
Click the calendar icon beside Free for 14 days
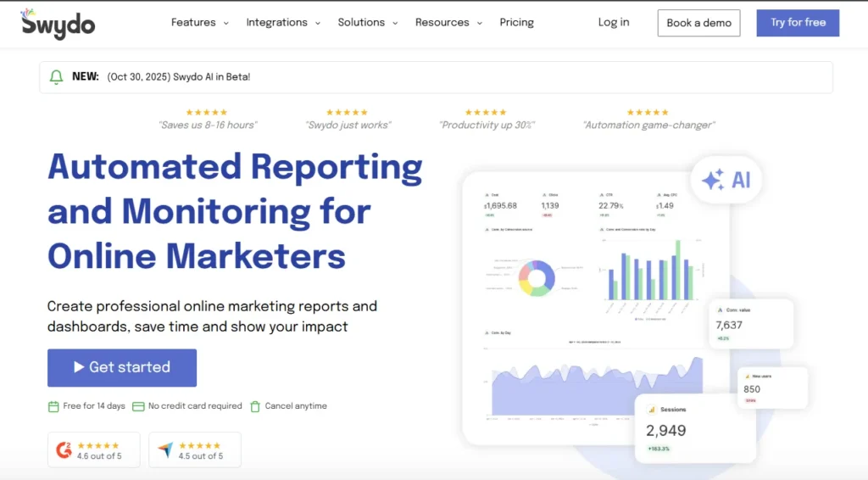[x=53, y=406]
